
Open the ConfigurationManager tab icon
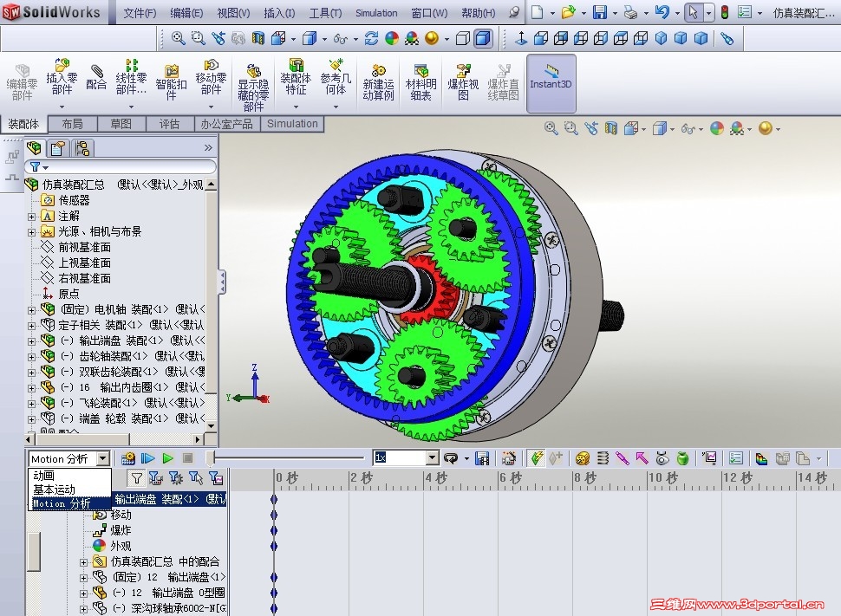(82, 148)
